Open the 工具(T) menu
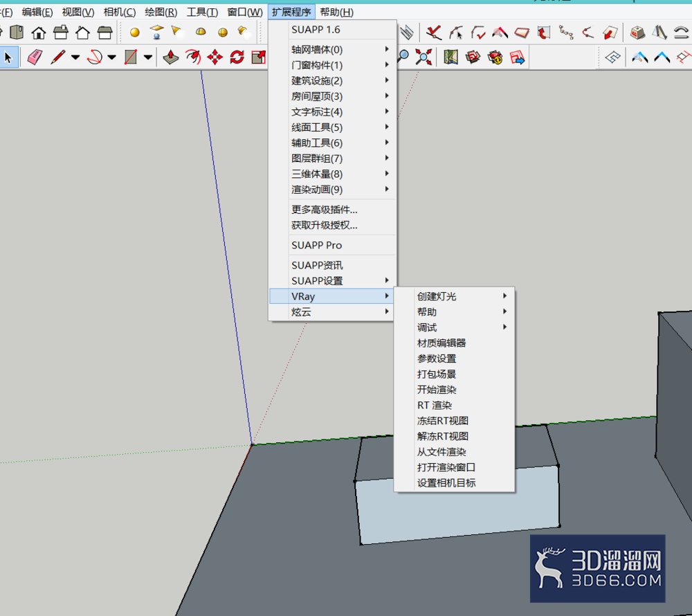692x616 pixels. tap(202, 12)
